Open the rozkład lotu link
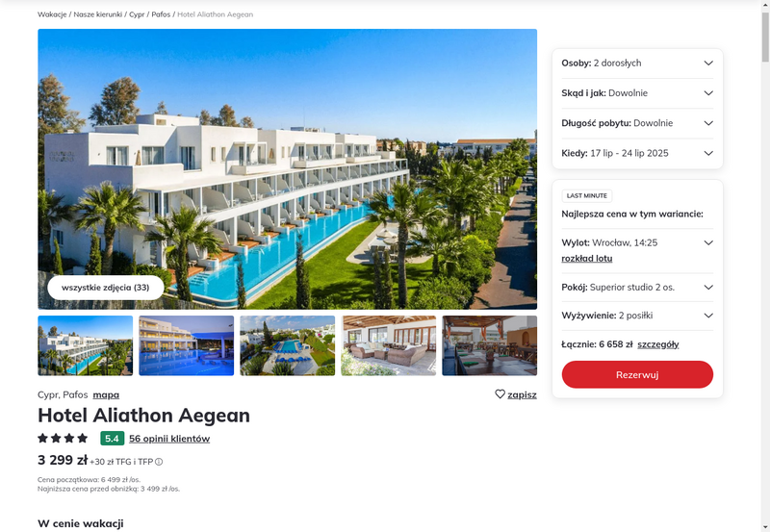770x532 pixels. coord(587,258)
